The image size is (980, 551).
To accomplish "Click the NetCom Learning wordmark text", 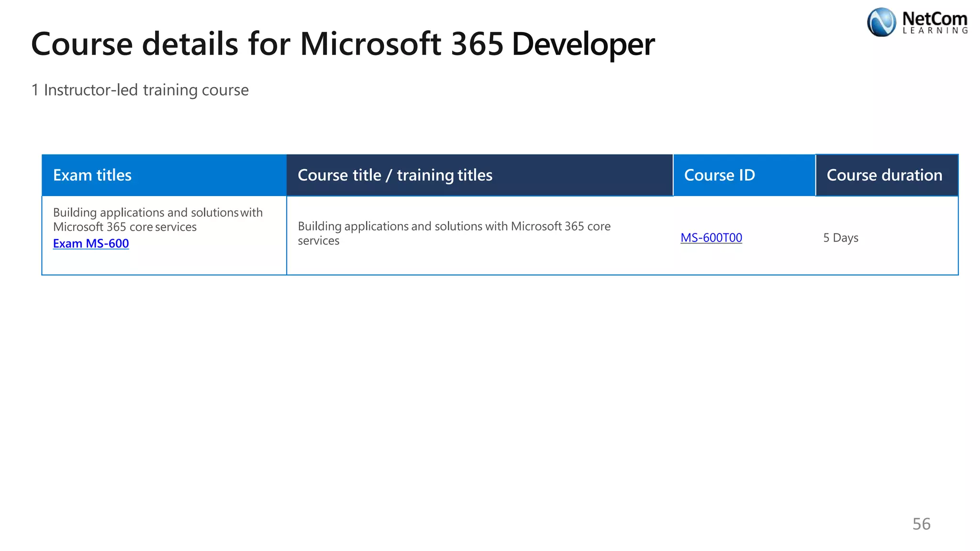I will (x=935, y=22).
